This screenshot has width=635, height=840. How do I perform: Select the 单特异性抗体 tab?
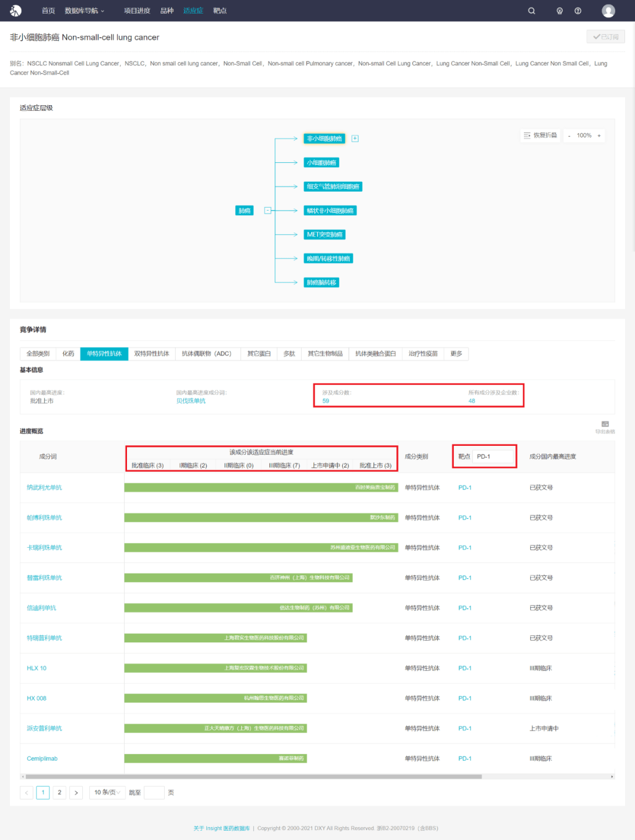click(104, 354)
